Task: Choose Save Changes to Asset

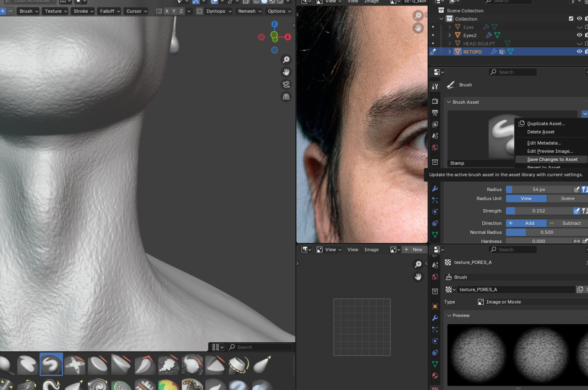Action: [551, 159]
